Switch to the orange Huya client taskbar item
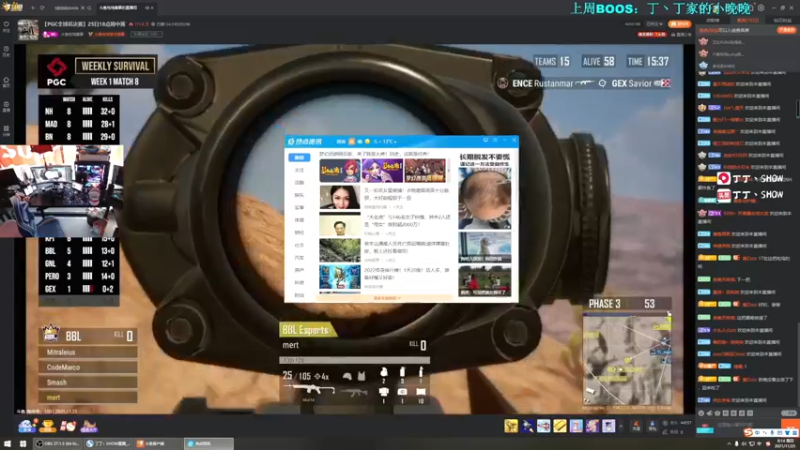Screen dimensions: 800x450 tap(158, 444)
